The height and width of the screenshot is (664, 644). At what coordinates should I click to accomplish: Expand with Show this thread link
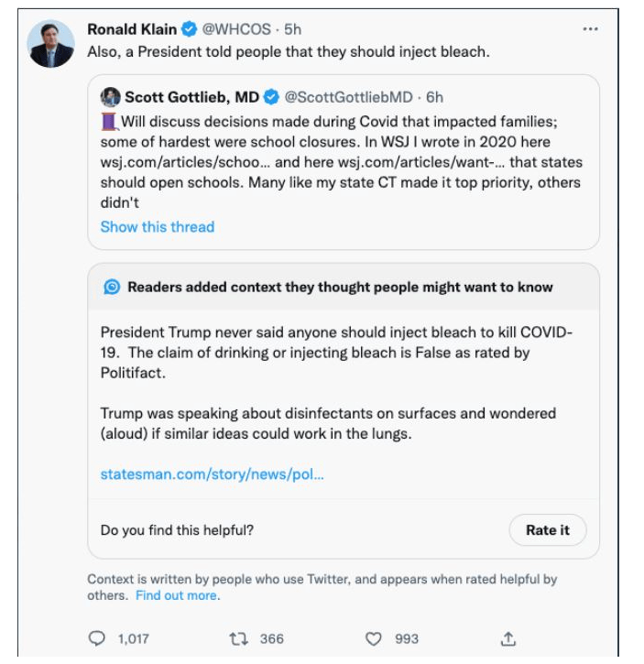point(157,226)
